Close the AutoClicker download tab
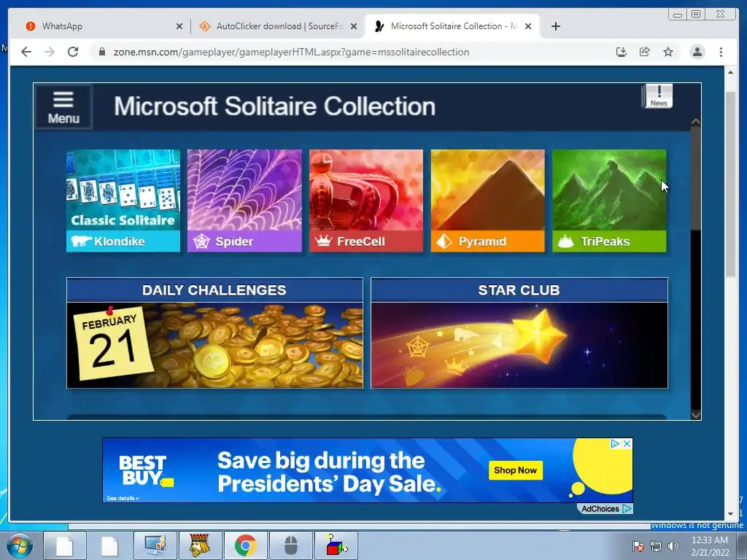The image size is (747, 560). [354, 26]
